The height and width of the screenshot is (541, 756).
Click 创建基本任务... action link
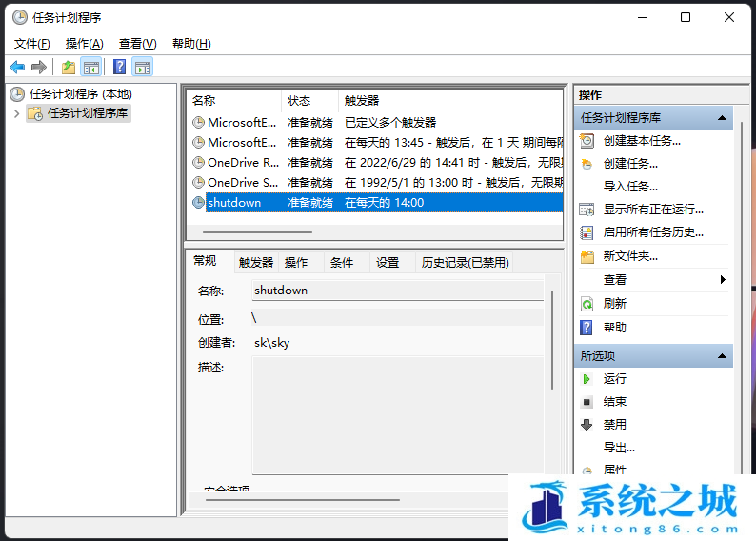click(x=642, y=141)
